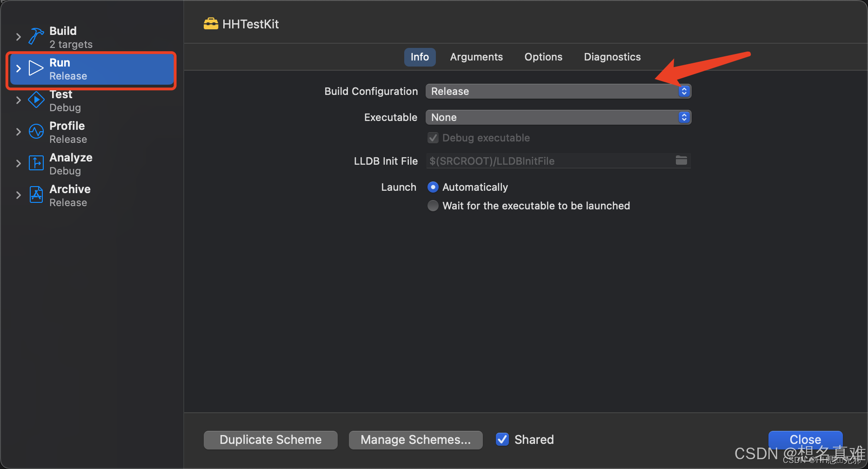The height and width of the screenshot is (469, 868).
Task: Select the Test action icon
Action: [x=36, y=100]
